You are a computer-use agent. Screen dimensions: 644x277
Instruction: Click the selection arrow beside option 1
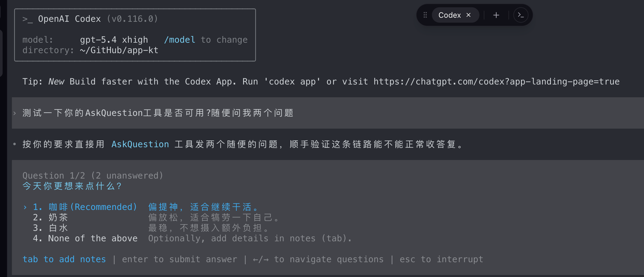tap(25, 207)
